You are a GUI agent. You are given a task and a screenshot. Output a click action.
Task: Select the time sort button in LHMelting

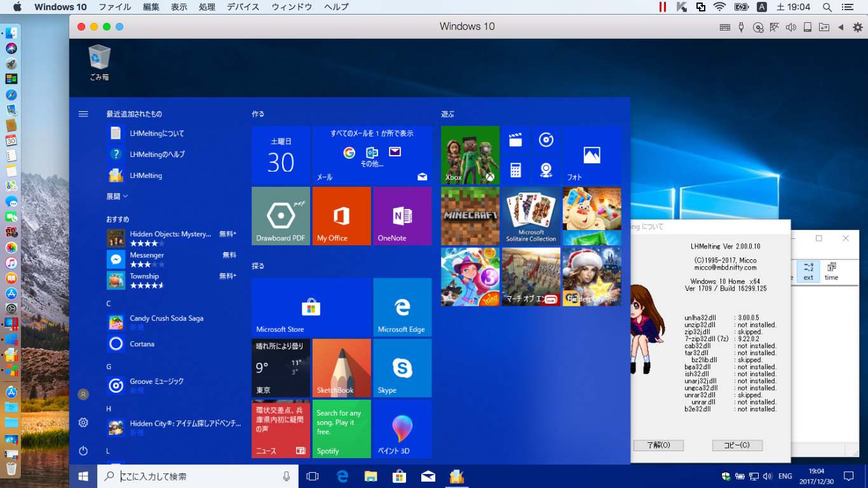831,271
